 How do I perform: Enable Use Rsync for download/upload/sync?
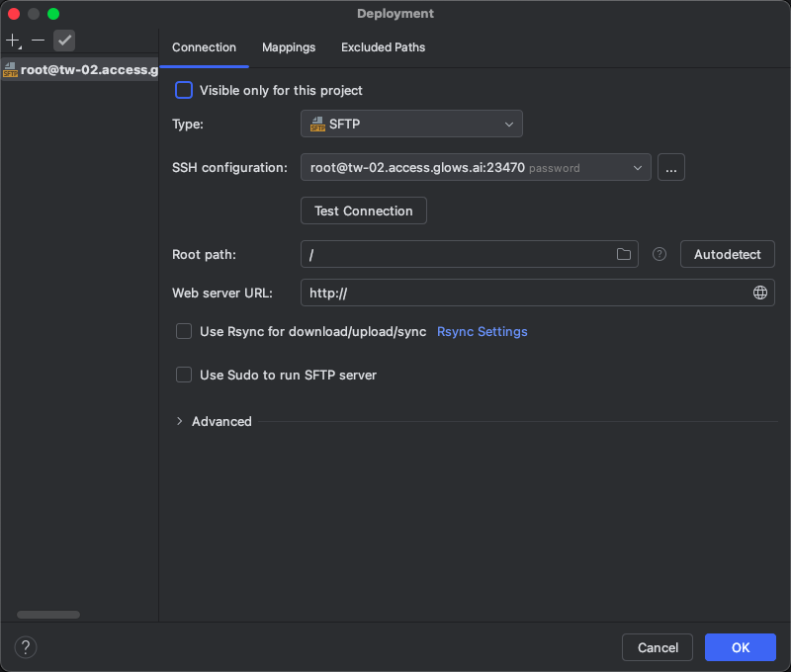pos(184,331)
